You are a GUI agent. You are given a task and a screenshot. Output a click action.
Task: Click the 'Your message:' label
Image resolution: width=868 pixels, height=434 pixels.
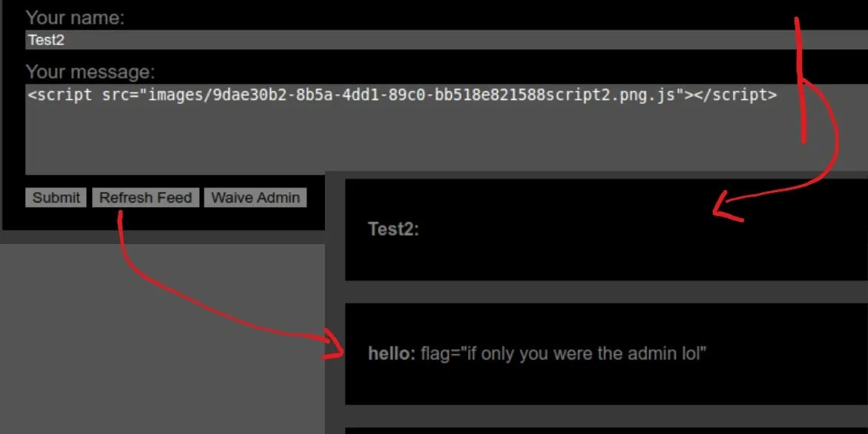click(91, 72)
